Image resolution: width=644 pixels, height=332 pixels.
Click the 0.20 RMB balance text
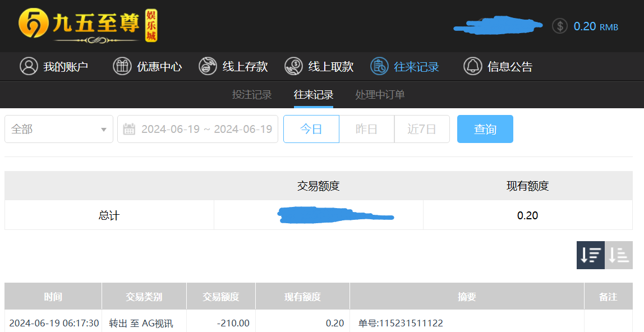point(595,26)
